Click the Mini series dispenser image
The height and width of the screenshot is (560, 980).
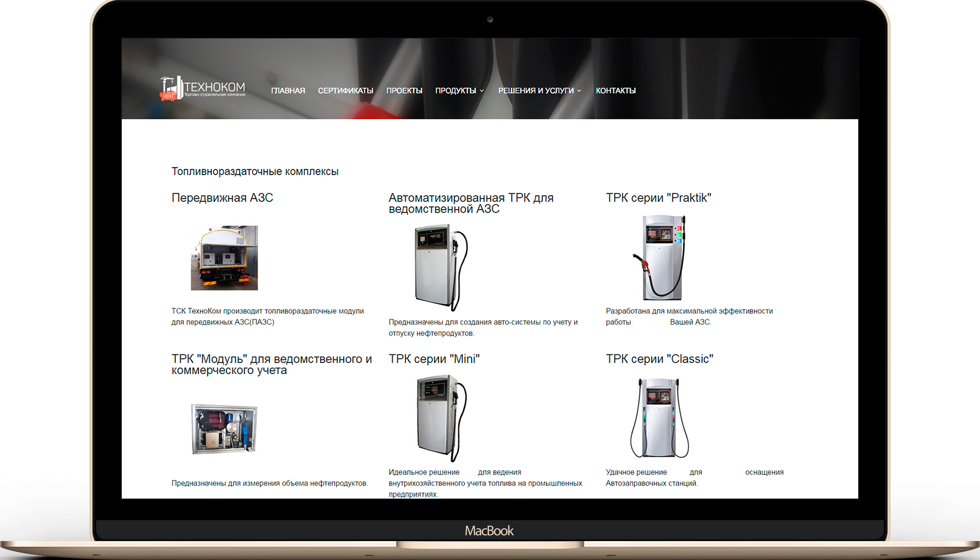coord(442,418)
